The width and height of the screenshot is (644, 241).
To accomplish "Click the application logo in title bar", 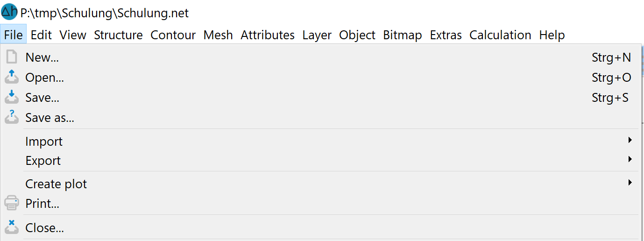I will pos(9,12).
